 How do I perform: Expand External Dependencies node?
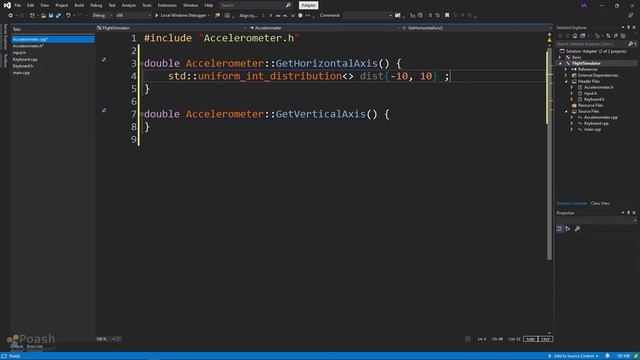(566, 76)
